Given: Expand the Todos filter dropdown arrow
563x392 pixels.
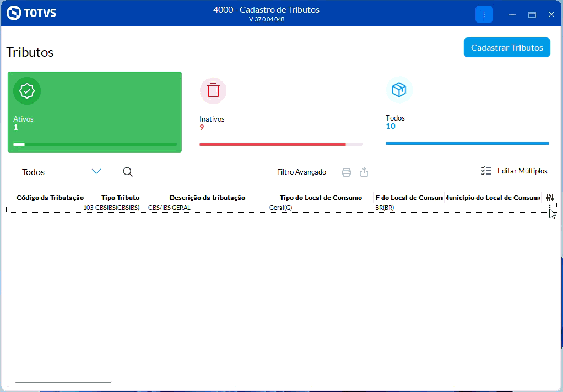Looking at the screenshot, I should click(x=96, y=171).
